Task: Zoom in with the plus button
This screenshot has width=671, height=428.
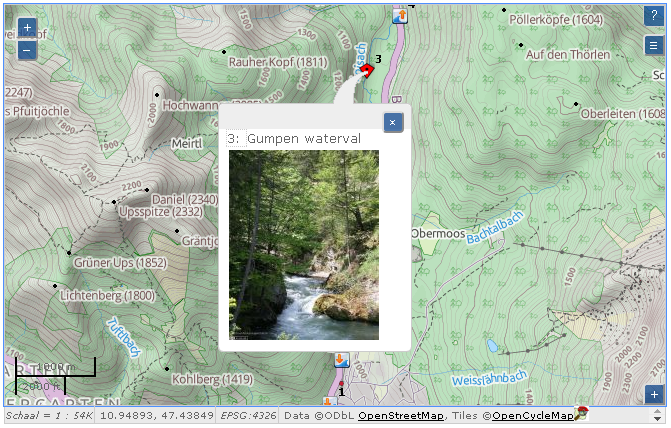Action: pos(27,28)
